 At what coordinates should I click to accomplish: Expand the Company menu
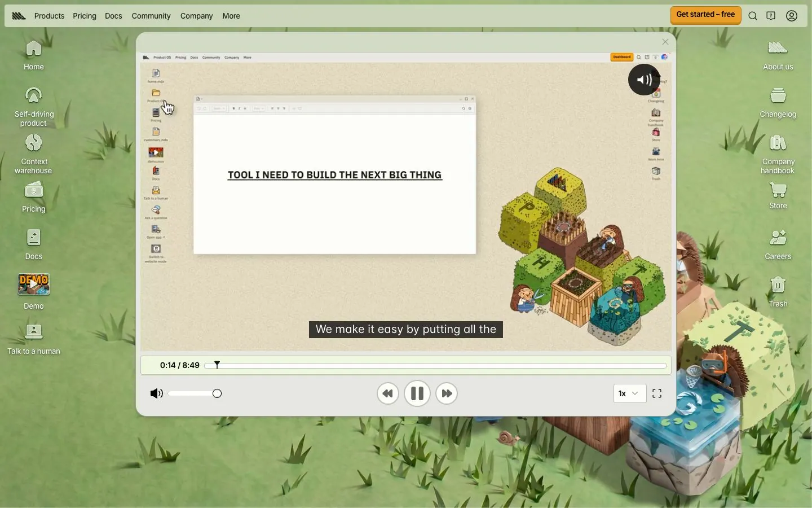197,16
